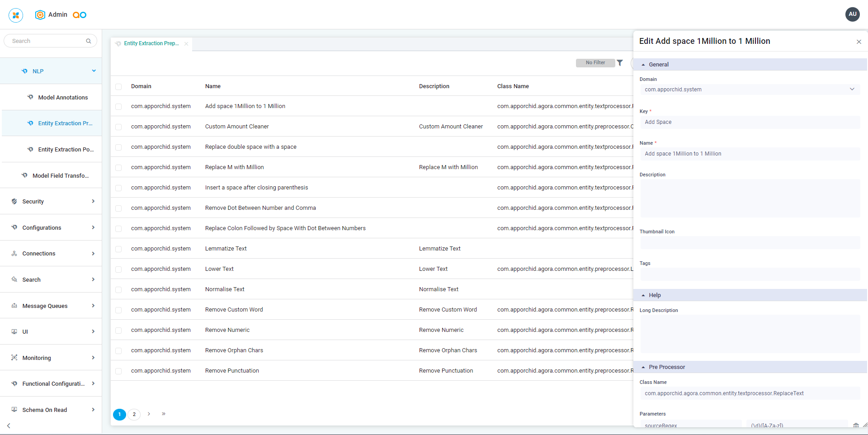868x435 pixels.
Task: Click the delete parameter trash icon
Action: point(856,426)
